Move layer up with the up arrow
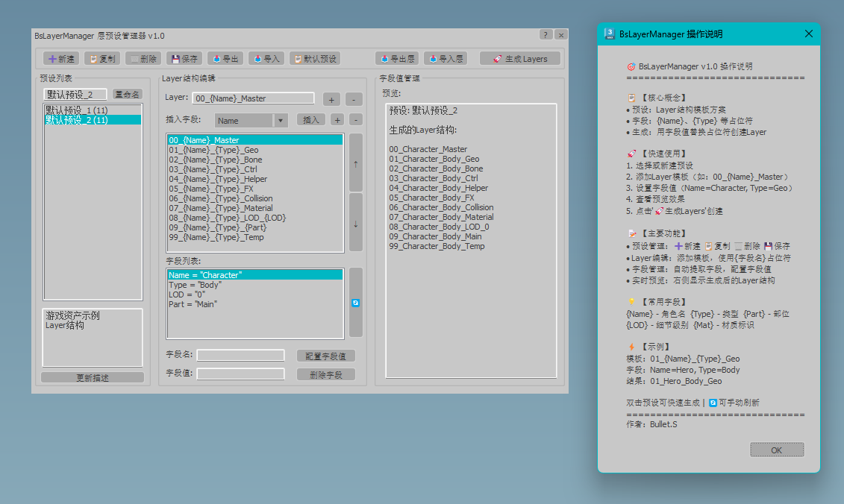Image resolution: width=844 pixels, height=504 pixels. point(356,163)
